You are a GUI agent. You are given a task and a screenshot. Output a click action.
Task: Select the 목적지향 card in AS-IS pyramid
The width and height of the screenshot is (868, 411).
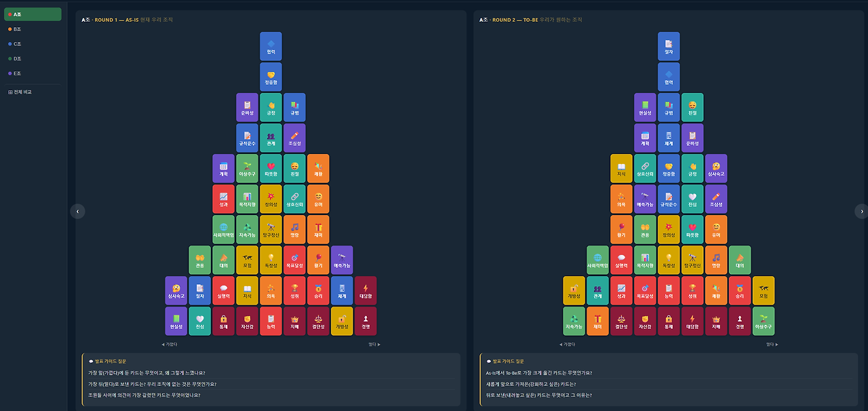click(247, 199)
